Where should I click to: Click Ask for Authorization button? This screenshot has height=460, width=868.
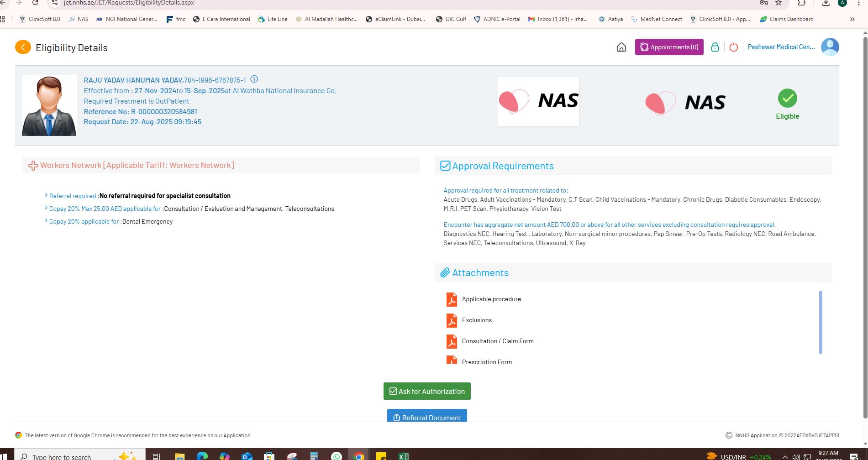[427, 391]
